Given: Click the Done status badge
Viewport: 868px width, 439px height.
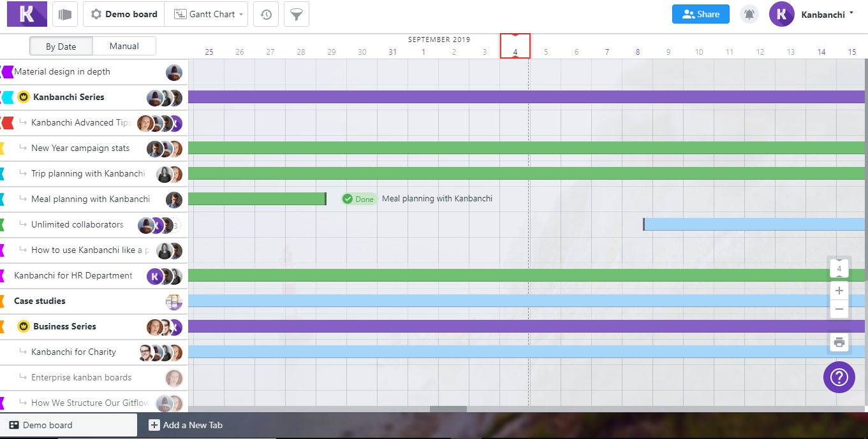Looking at the screenshot, I should point(359,199).
